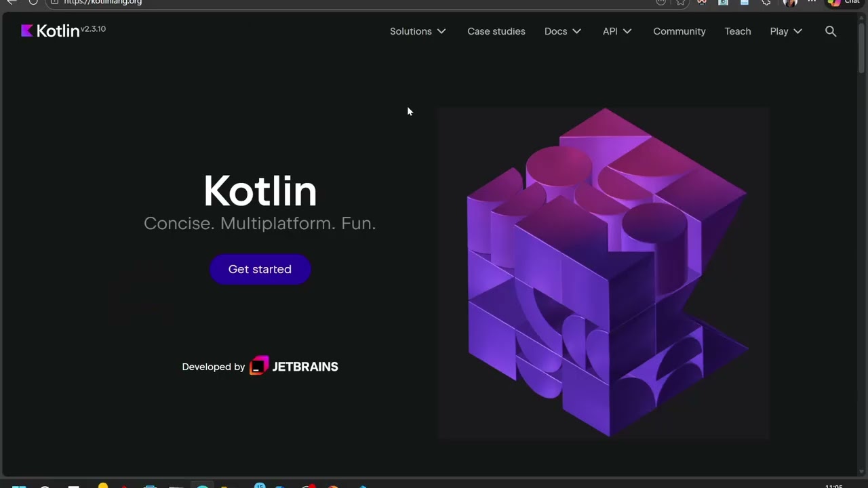Open the Community nav item
The width and height of the screenshot is (868, 488).
click(x=679, y=31)
